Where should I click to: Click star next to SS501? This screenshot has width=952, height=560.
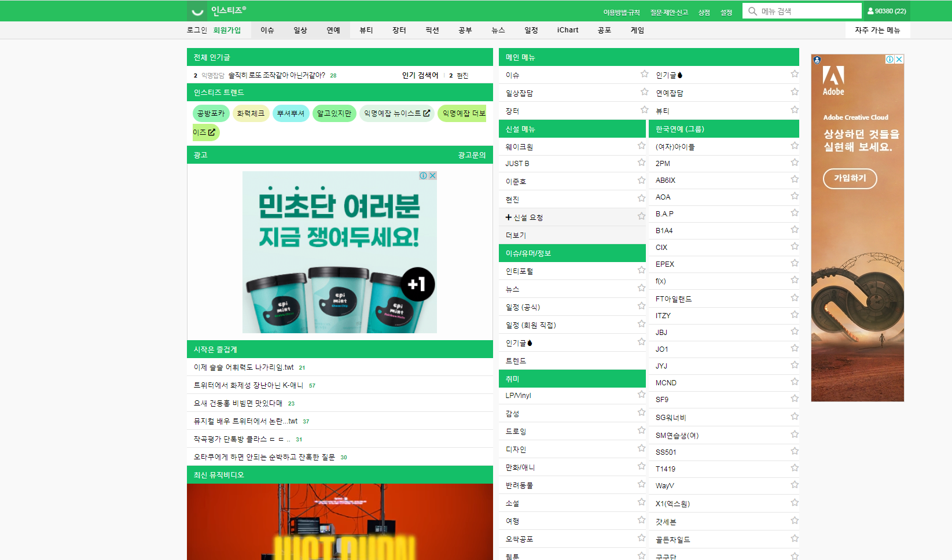pos(795,451)
